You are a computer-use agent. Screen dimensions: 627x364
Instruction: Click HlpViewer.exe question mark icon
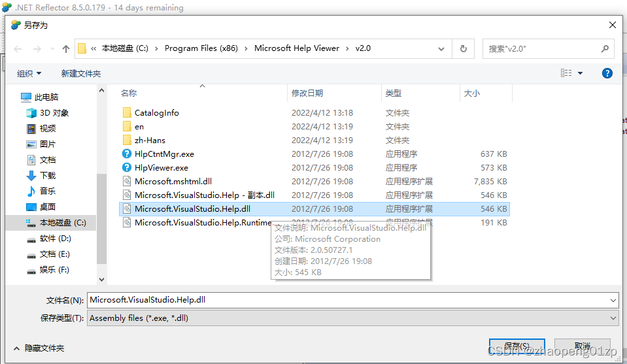pyautogui.click(x=127, y=167)
